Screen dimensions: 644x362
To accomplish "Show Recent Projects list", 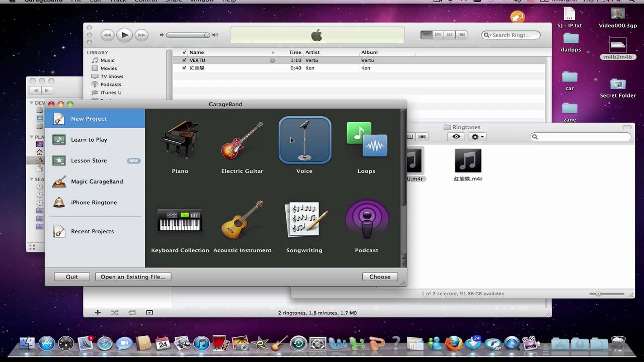I will click(95, 231).
